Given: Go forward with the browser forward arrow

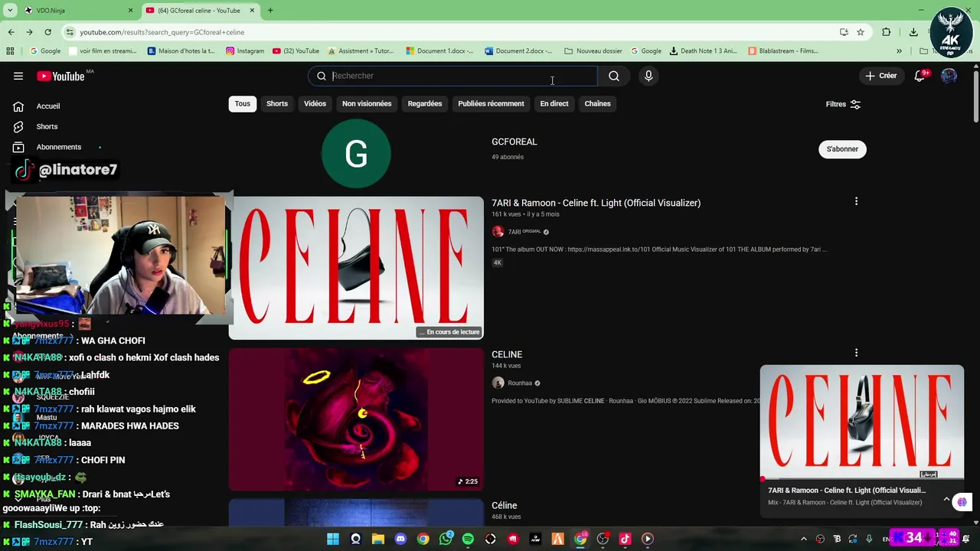Looking at the screenshot, I should [29, 32].
